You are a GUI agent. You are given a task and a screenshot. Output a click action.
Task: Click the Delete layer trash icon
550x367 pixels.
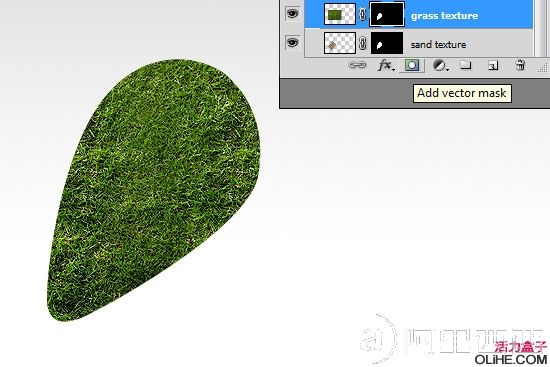[520, 65]
